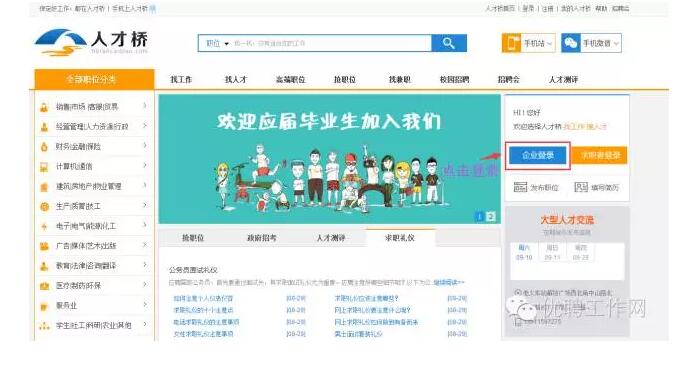
Task: Click the icon beside 经营管理|人力资源|行政
Action: point(44,127)
